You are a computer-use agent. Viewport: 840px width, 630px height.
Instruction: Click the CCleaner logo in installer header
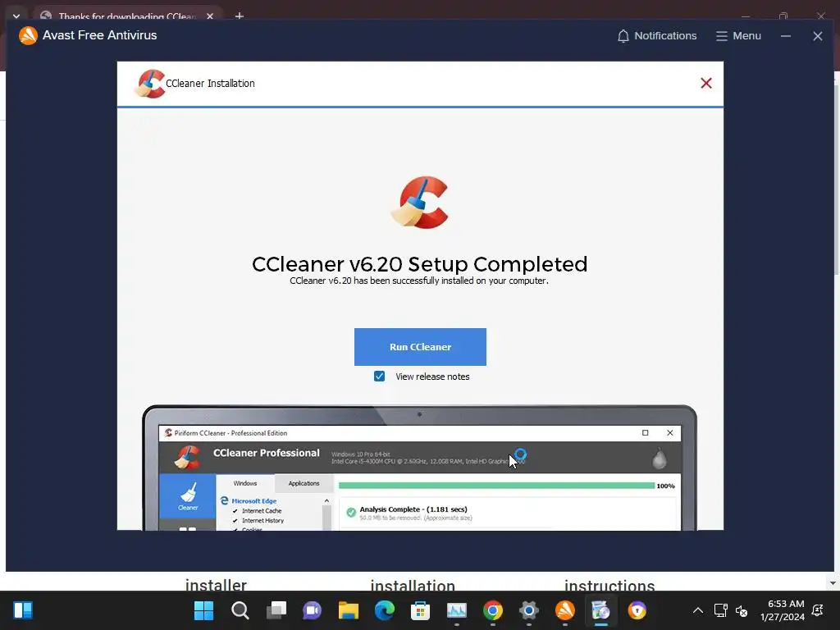point(149,84)
